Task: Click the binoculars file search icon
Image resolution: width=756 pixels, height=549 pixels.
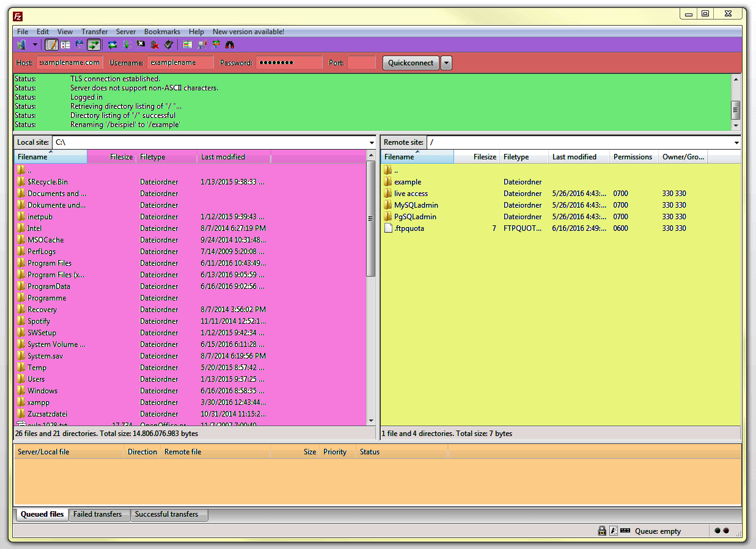Action: point(230,45)
